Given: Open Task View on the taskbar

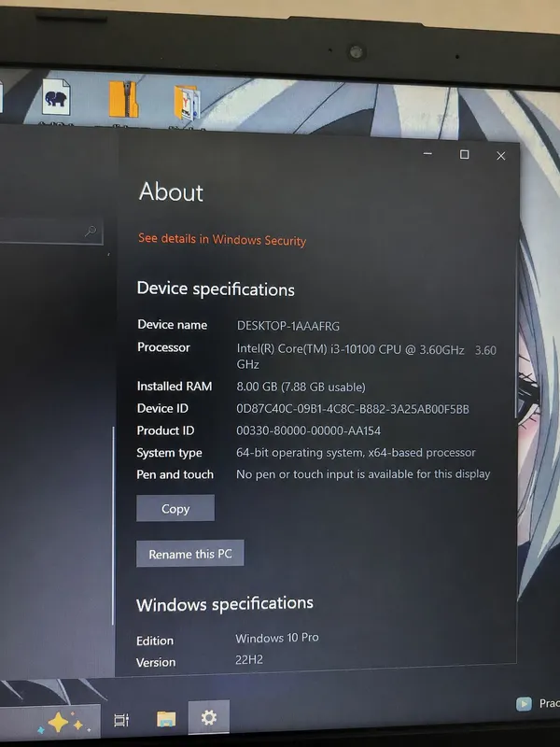Looking at the screenshot, I should [x=121, y=720].
